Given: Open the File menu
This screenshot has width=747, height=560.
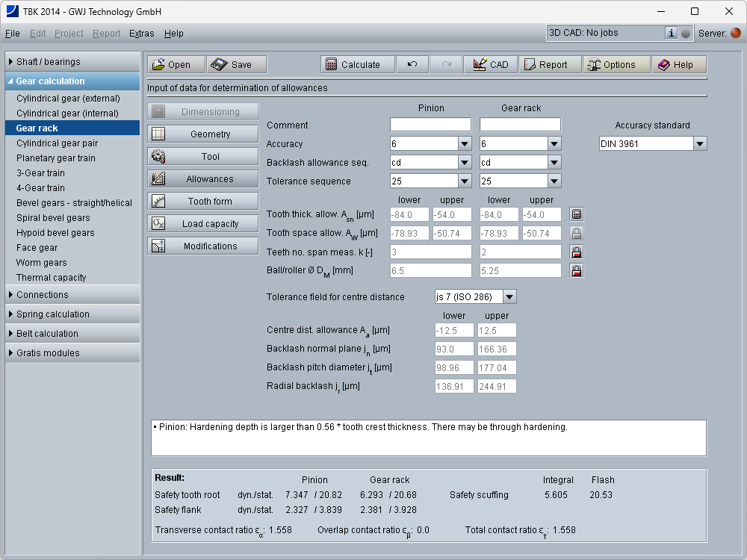Looking at the screenshot, I should pyautogui.click(x=13, y=34).
